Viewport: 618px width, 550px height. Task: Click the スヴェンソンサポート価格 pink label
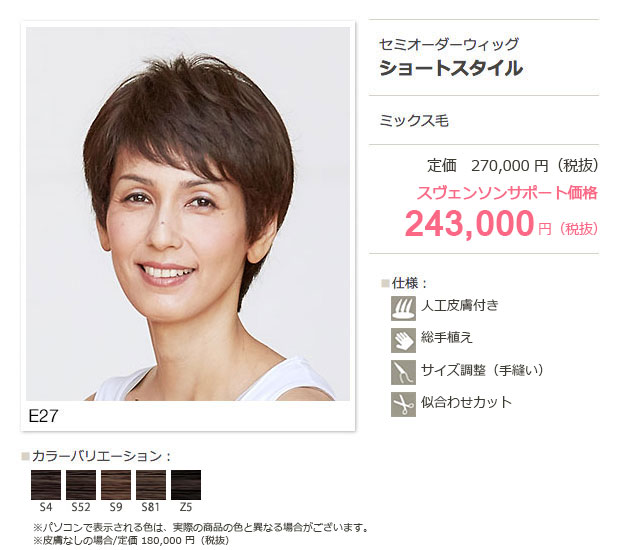coord(507,193)
